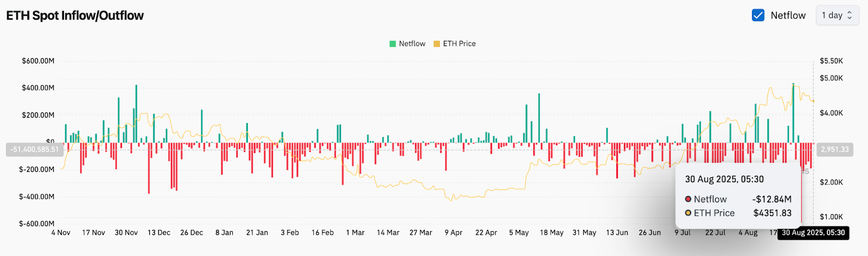This screenshot has width=868, height=256.
Task: Toggle the yellow ETH Price legend swatch
Action: [x=437, y=44]
